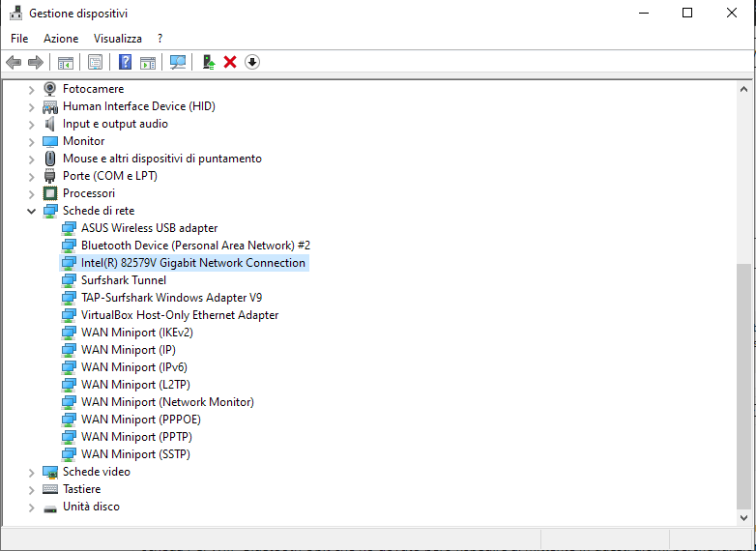The image size is (756, 551).
Task: Select Surfshark Tunnel device
Action: pos(124,280)
